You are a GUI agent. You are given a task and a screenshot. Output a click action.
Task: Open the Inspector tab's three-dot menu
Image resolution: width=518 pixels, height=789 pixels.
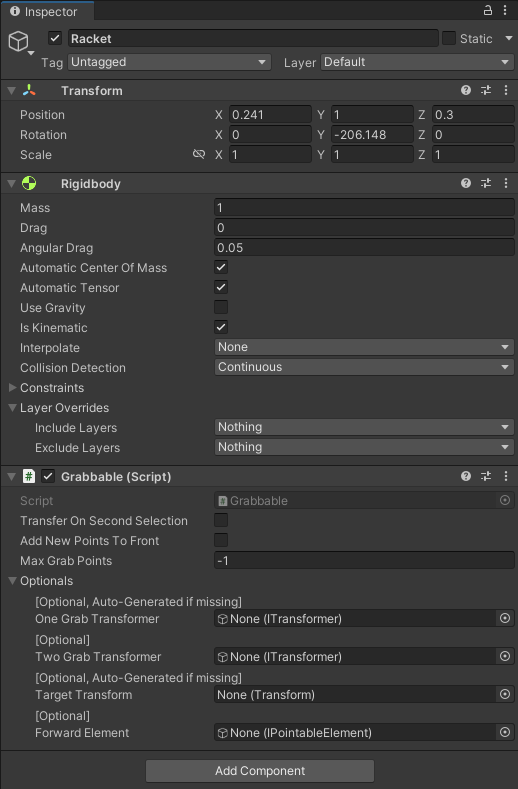point(505,10)
